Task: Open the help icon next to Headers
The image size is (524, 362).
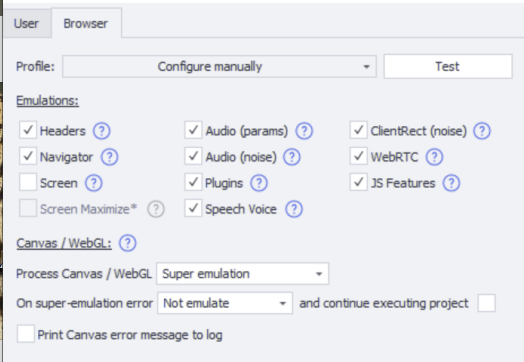Action: tap(102, 131)
